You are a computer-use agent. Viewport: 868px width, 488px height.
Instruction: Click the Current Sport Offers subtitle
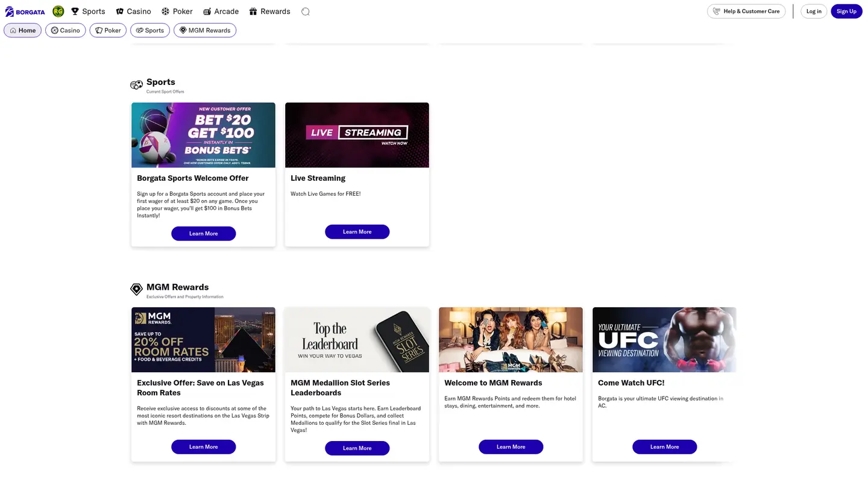pyautogui.click(x=165, y=92)
